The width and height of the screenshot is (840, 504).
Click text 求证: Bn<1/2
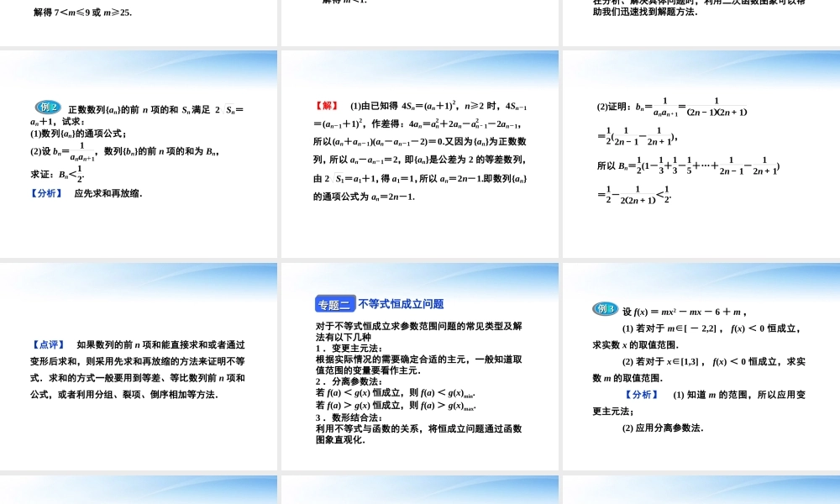57,174
